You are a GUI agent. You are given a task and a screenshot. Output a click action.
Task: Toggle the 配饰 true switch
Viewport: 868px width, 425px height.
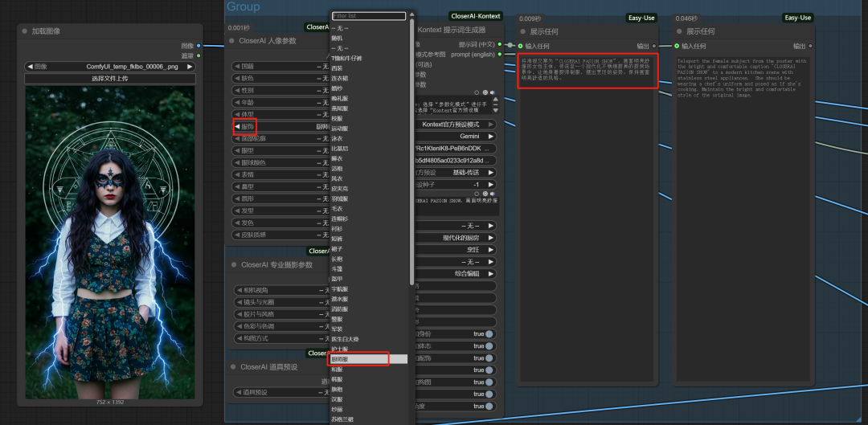489,358
